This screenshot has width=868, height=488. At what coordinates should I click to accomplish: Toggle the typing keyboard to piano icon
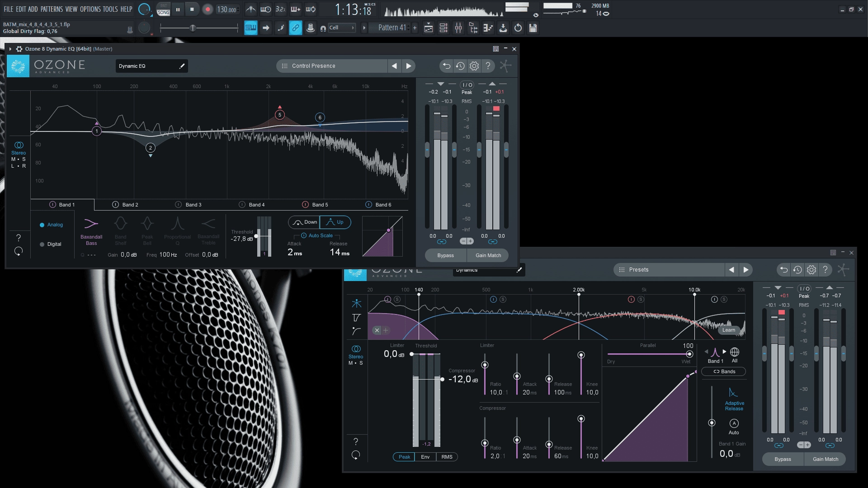(250, 28)
